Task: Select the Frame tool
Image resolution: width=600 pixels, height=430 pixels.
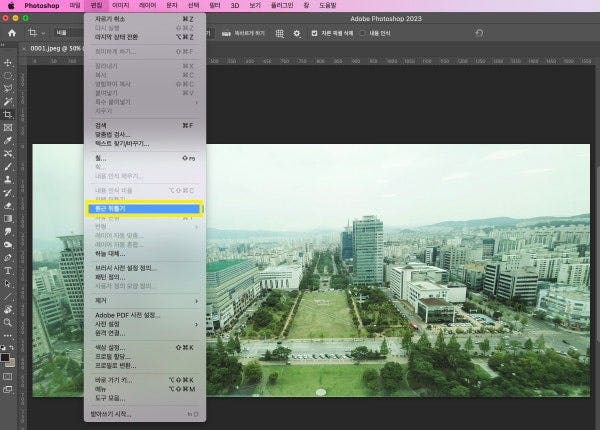Action: (x=8, y=127)
